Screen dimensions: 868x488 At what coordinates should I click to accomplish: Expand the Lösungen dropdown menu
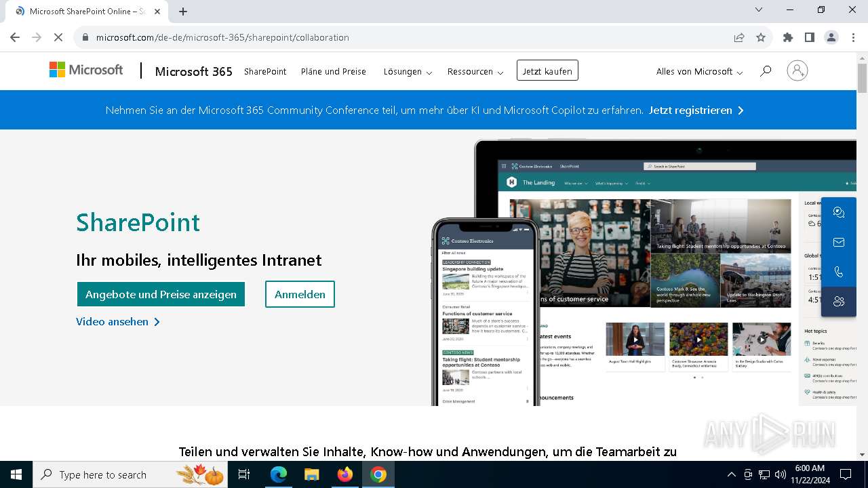(408, 71)
